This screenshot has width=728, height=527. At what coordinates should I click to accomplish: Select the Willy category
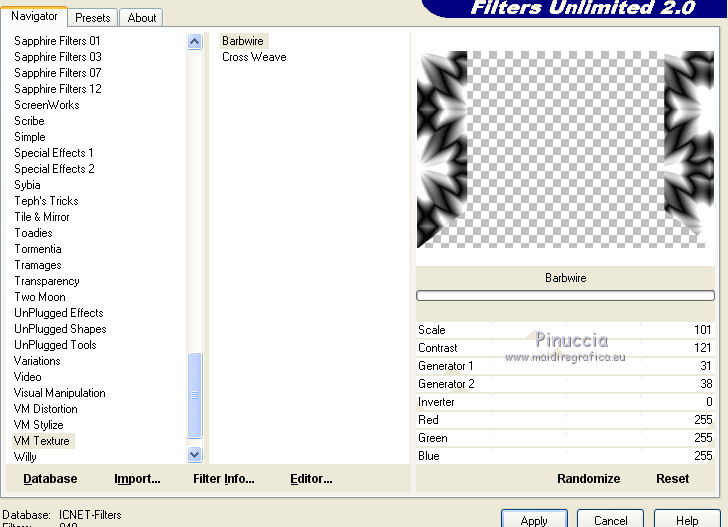[x=25, y=457]
